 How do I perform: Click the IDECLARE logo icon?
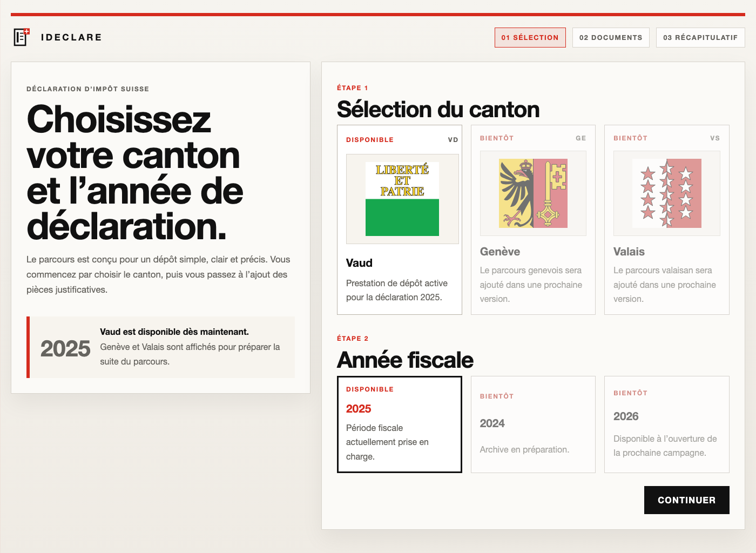click(x=21, y=37)
